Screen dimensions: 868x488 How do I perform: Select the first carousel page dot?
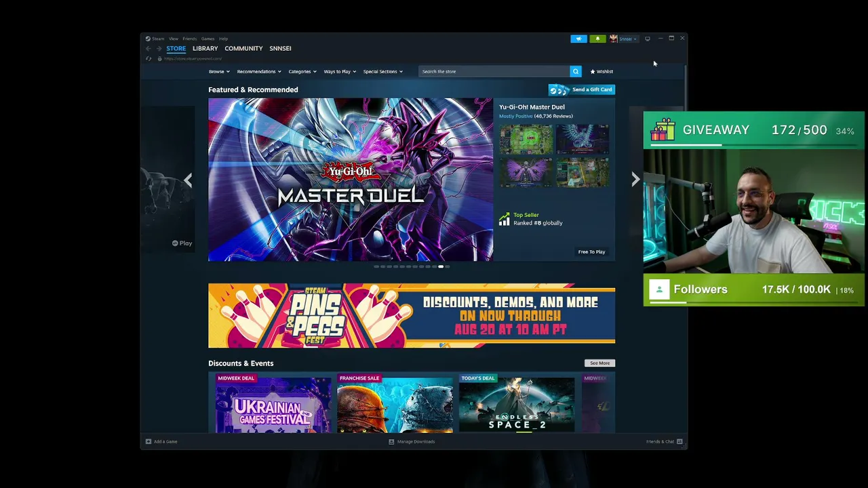(376, 266)
